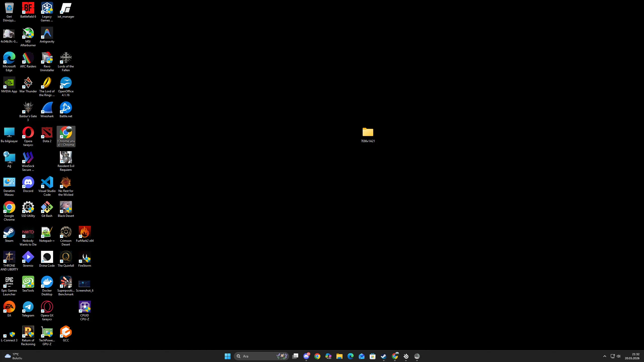This screenshot has width=644, height=362.
Task: Select the Opera tarayıcı desktop icon
Action: 28,137
